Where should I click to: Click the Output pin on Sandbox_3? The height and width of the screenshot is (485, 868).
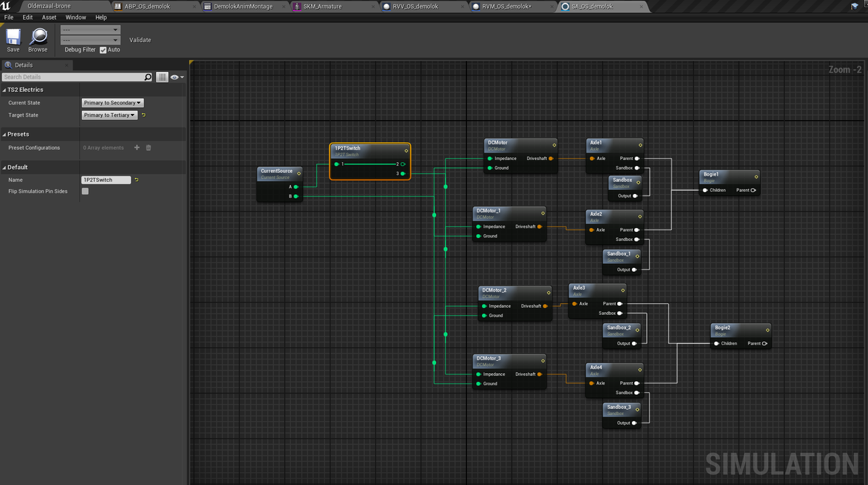(x=635, y=423)
